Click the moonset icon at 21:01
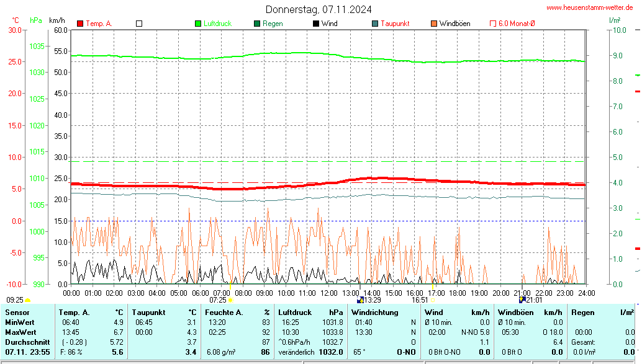Viewport: 642px width, 364px height. point(522,300)
